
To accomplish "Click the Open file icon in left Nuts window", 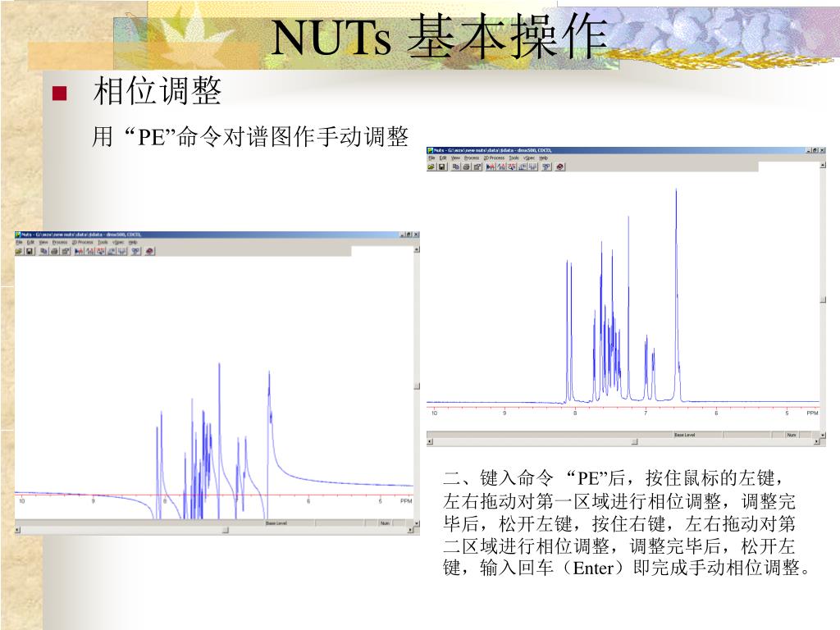I will coord(20,251).
